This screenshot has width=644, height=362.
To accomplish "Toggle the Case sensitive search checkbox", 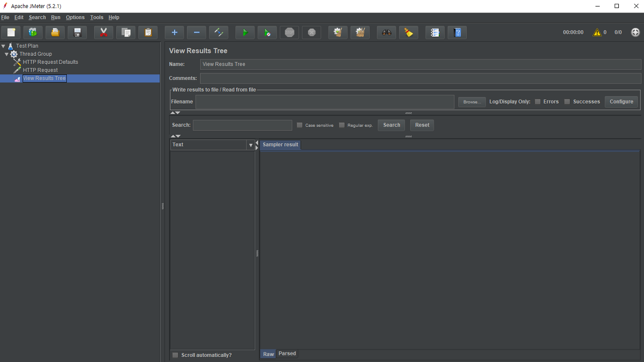I will point(300,125).
